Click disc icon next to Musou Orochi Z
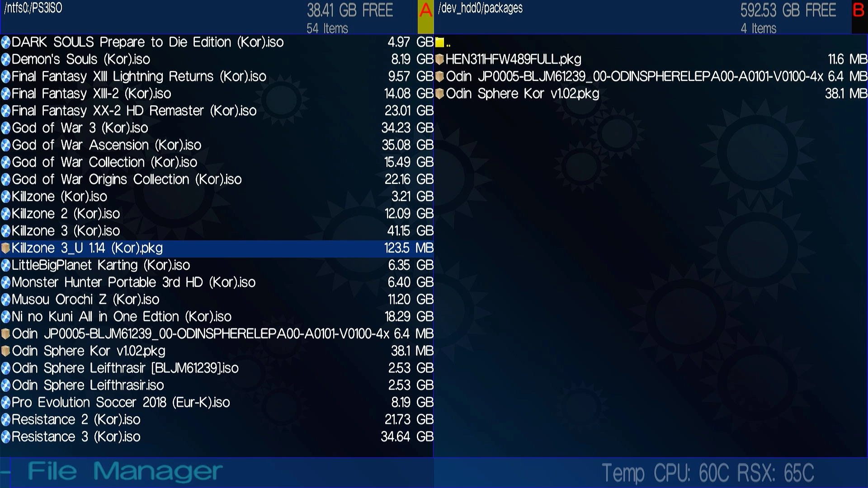868x488 pixels. pyautogui.click(x=6, y=300)
